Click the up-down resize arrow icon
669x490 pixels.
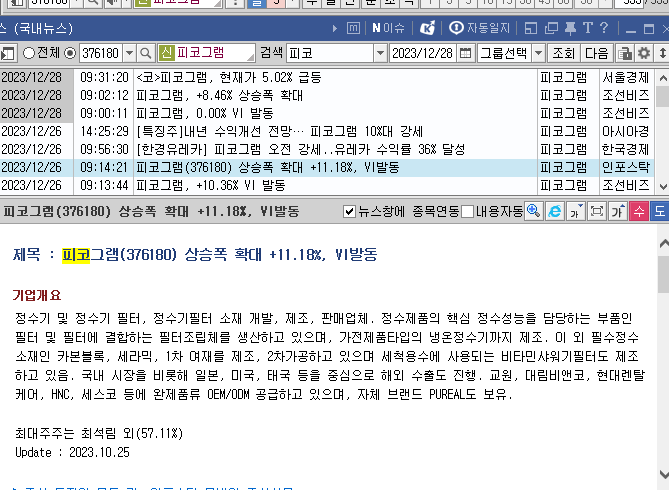(662, 53)
